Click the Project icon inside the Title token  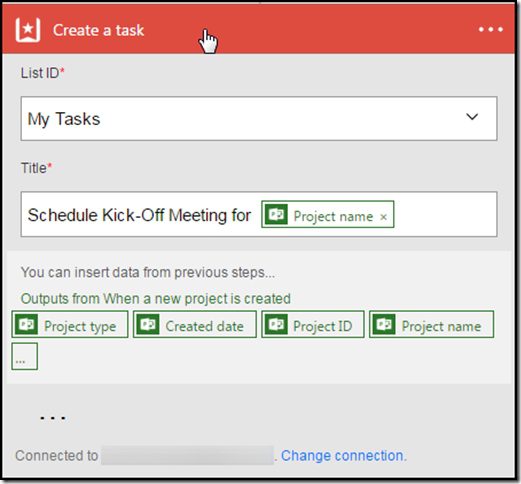tap(276, 214)
